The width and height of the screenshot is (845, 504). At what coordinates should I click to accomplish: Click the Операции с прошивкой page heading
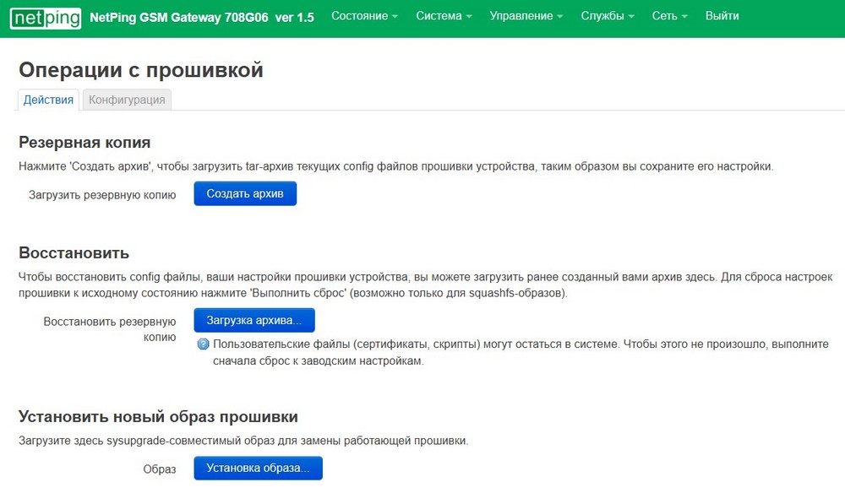[141, 70]
